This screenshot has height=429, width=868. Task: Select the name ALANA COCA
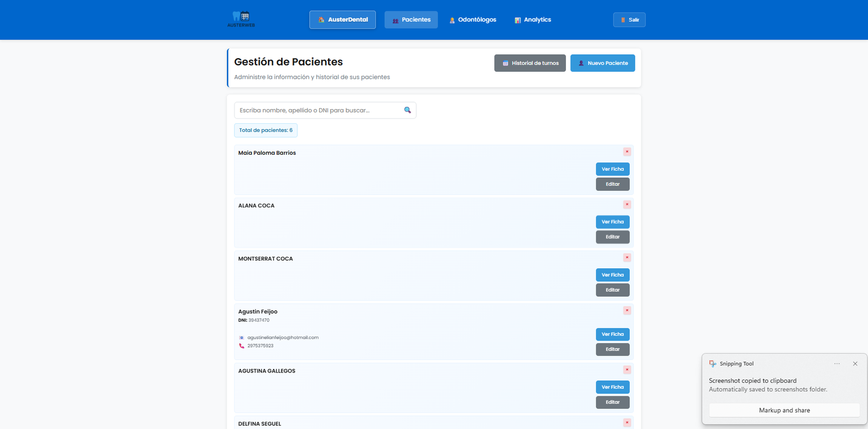tap(256, 206)
